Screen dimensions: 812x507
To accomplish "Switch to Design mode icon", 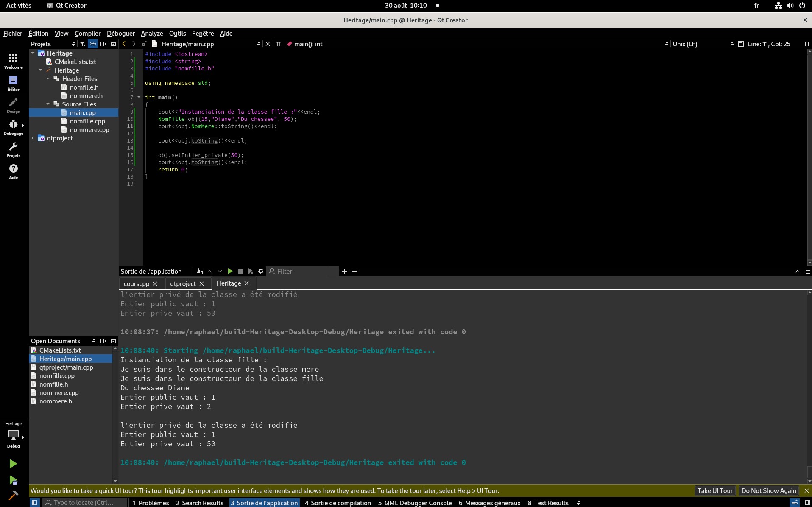I will pyautogui.click(x=13, y=106).
